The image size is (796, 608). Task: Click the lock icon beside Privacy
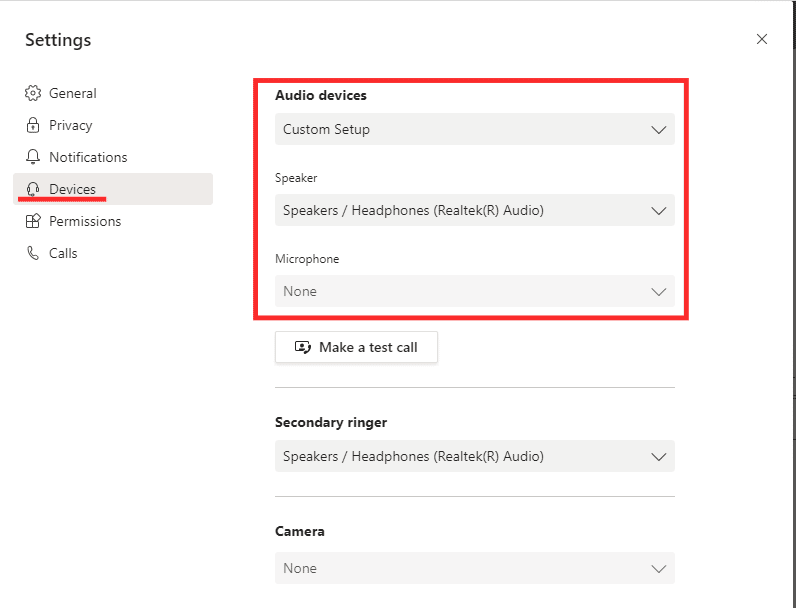click(x=33, y=125)
